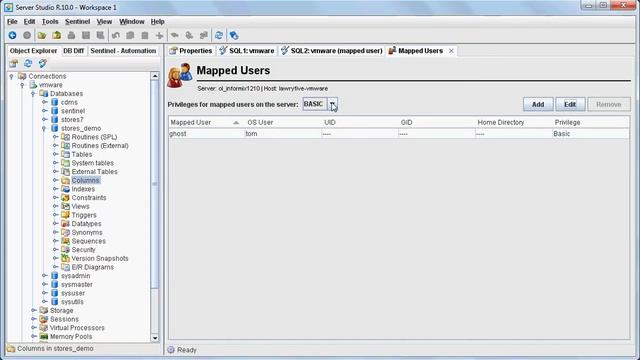The image size is (640, 360).
Task: Click the plus Add toolbar icon
Action: (x=160, y=36)
